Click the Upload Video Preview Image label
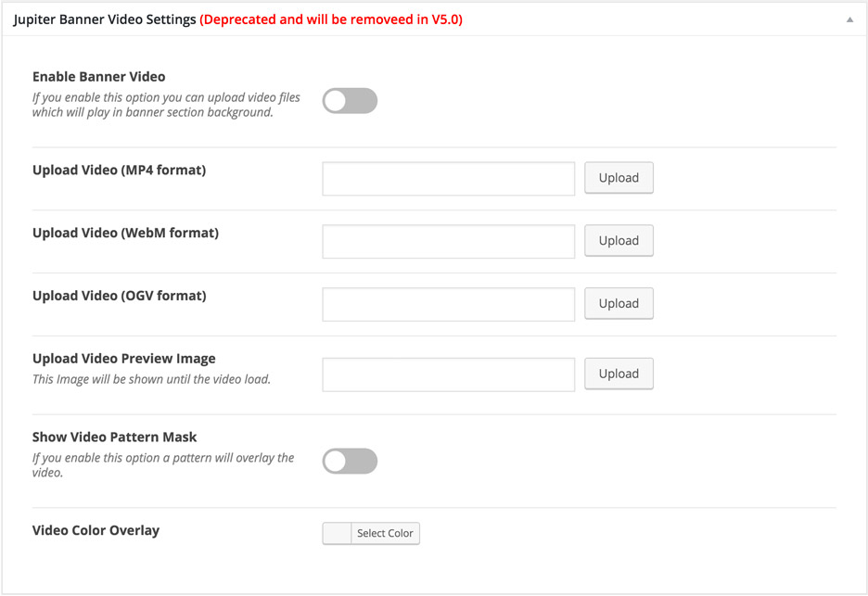The image size is (868, 596). click(x=124, y=359)
